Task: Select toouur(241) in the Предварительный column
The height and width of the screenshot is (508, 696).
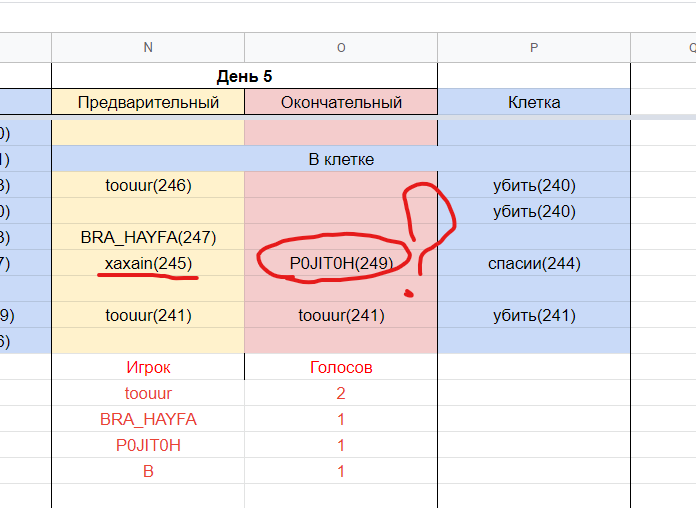Action: coord(148,316)
